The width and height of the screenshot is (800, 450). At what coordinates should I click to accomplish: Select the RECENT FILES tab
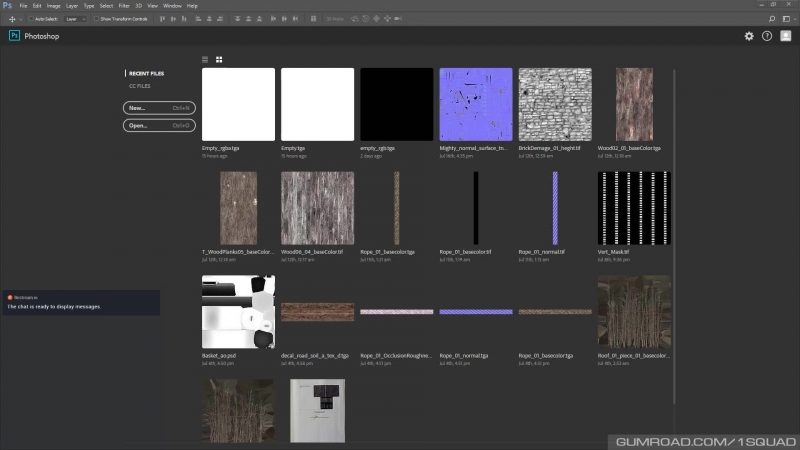coord(146,73)
